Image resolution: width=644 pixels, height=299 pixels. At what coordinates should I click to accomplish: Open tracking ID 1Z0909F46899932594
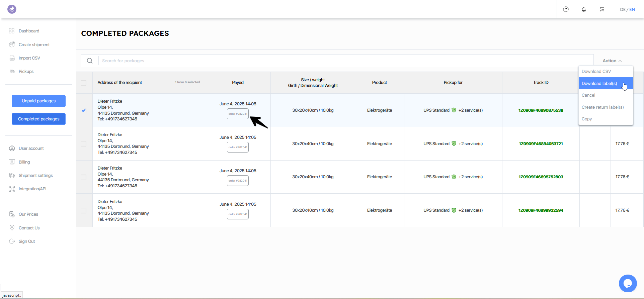point(541,210)
